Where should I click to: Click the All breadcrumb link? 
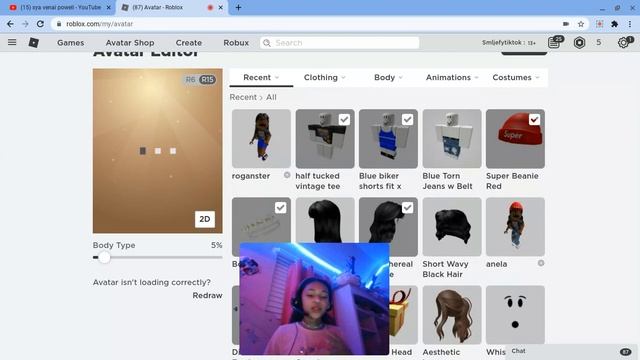[x=271, y=97]
